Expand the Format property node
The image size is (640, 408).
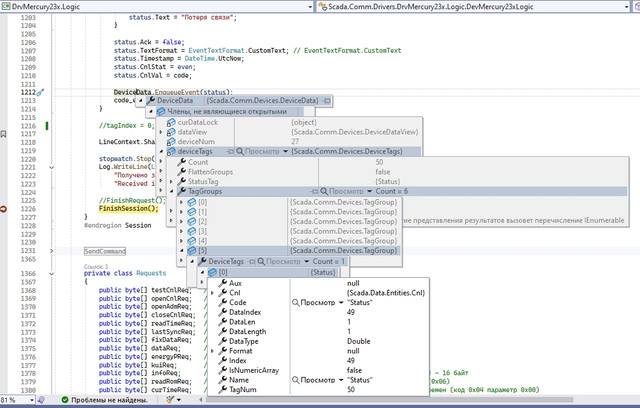click(212, 351)
